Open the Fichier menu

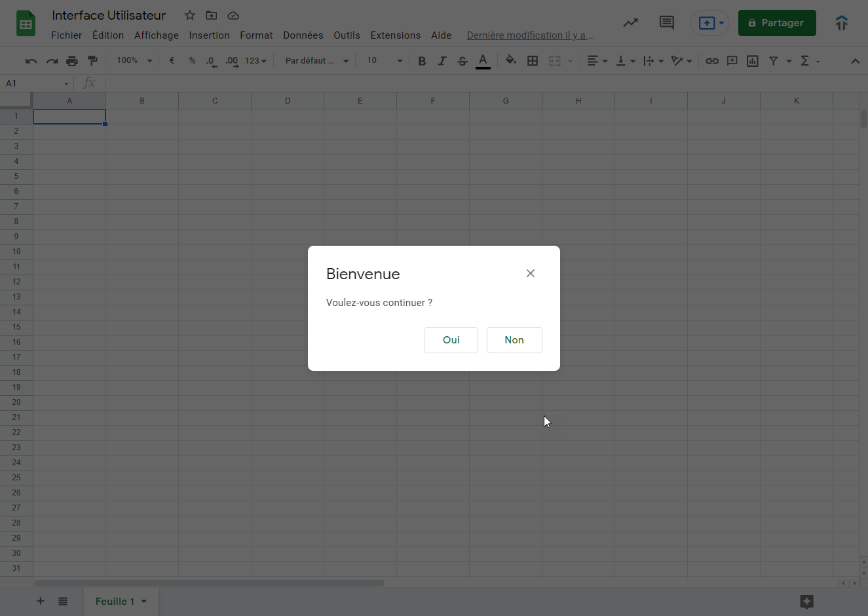point(67,35)
